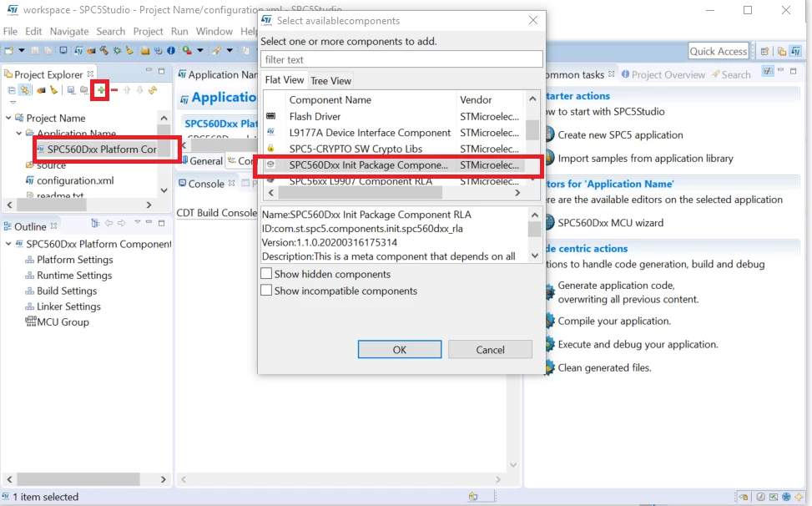This screenshot has height=506, width=812.
Task: Click the ST logo icon in main toolbar
Action: (78, 51)
